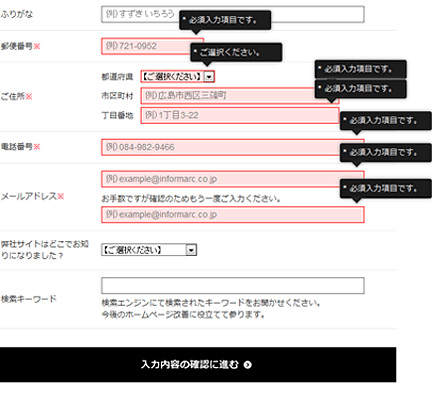Click the 都道府県 dropdown arrow button
432x400 pixels.
point(209,77)
